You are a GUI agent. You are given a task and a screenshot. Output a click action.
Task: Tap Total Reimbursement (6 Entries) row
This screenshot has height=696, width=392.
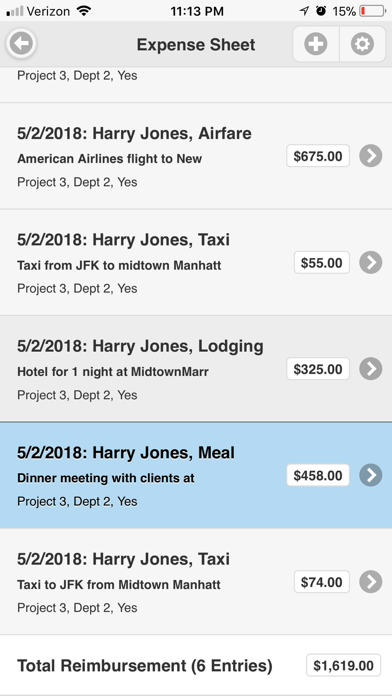click(x=196, y=665)
